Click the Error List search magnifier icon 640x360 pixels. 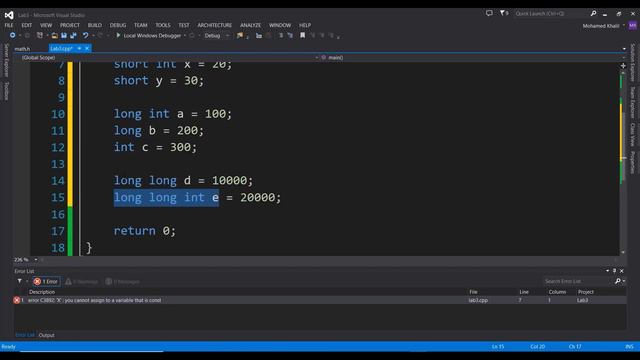point(618,281)
